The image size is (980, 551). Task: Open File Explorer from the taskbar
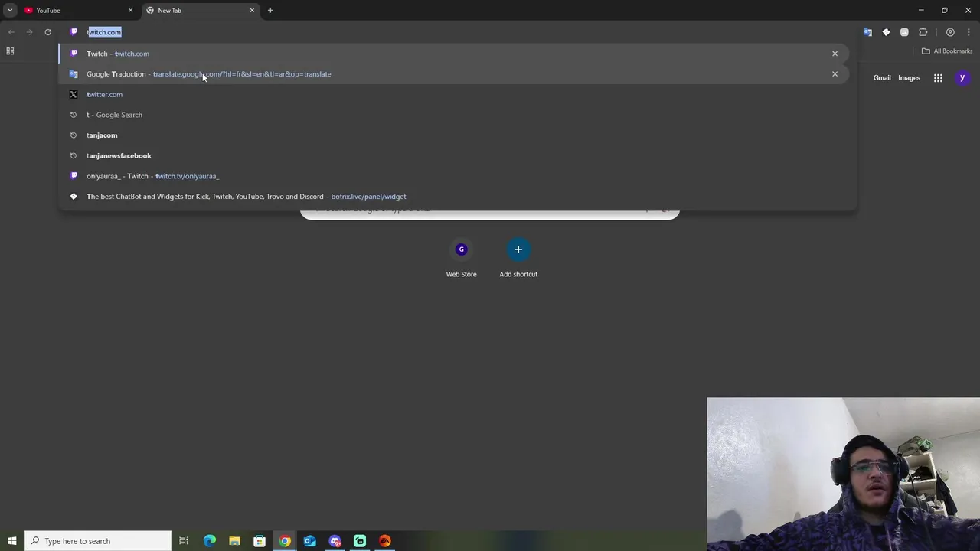pos(234,541)
